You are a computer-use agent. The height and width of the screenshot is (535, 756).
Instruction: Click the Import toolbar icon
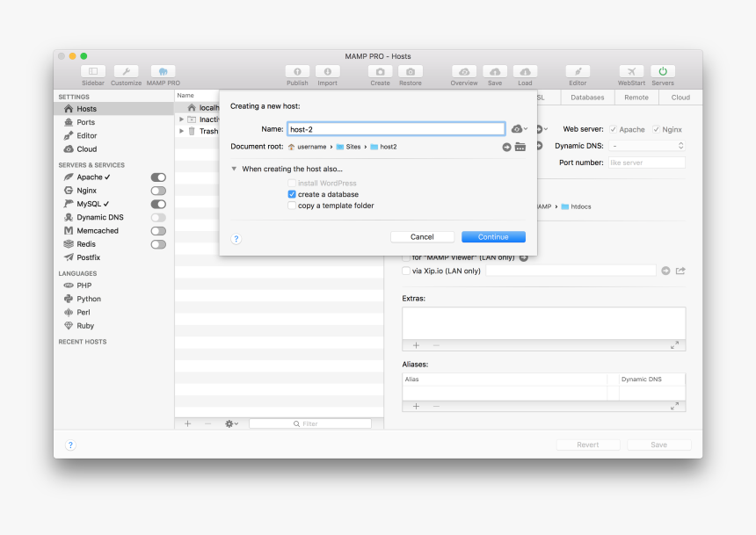(327, 71)
